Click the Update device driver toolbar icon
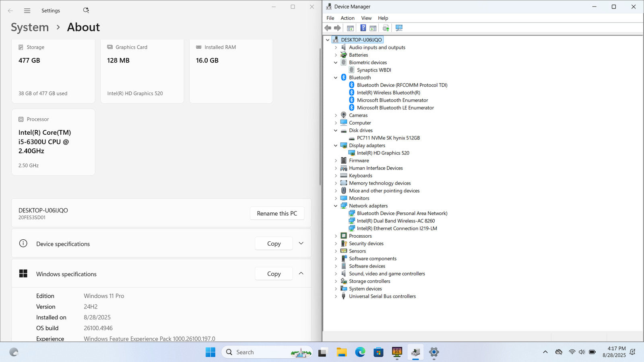 pos(386,28)
